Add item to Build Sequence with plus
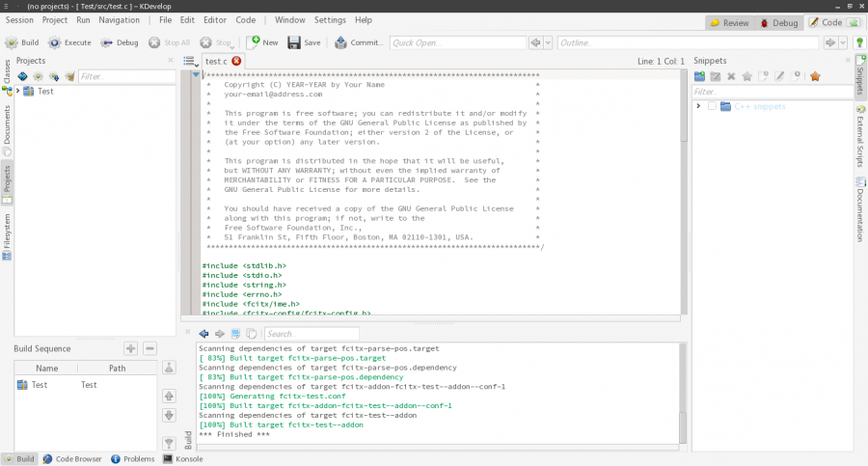This screenshot has height=466, width=868. [x=131, y=348]
